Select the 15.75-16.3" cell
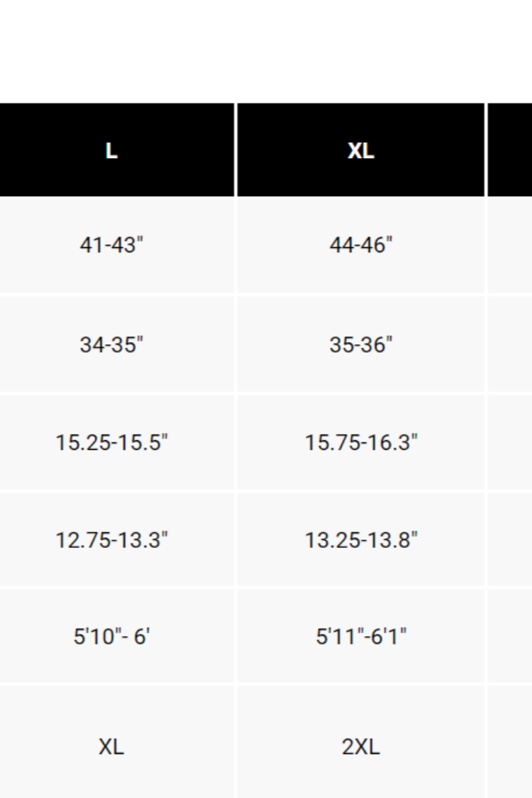The height and width of the screenshot is (798, 532). [x=361, y=442]
